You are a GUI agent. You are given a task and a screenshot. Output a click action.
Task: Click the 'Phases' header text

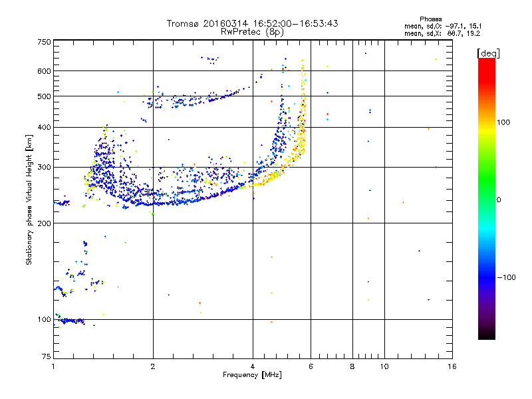click(x=430, y=19)
